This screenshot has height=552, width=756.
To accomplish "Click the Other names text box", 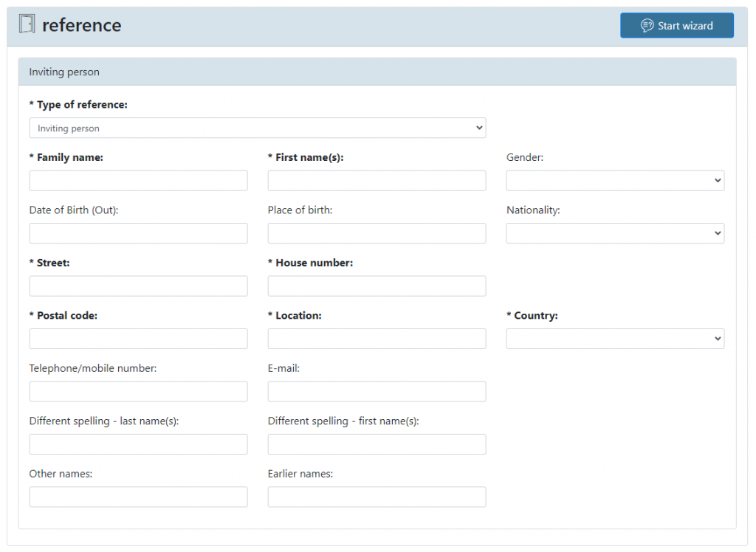I will [x=138, y=497].
